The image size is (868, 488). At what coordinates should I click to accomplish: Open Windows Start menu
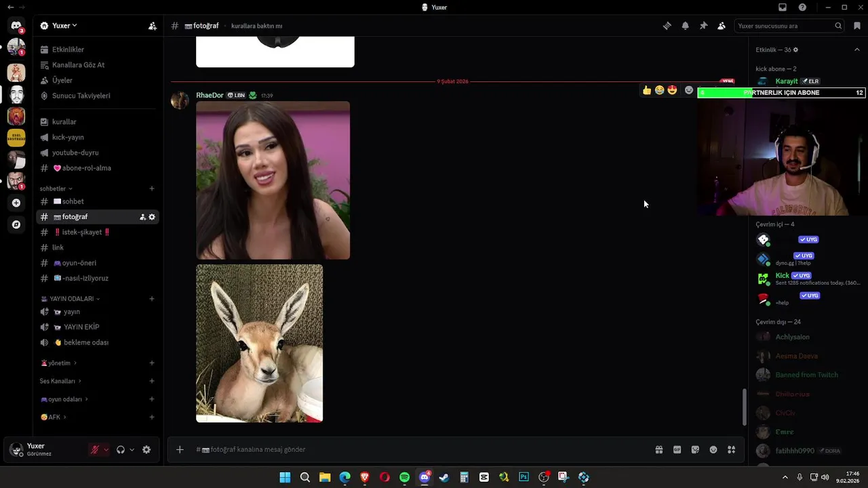pos(285,477)
